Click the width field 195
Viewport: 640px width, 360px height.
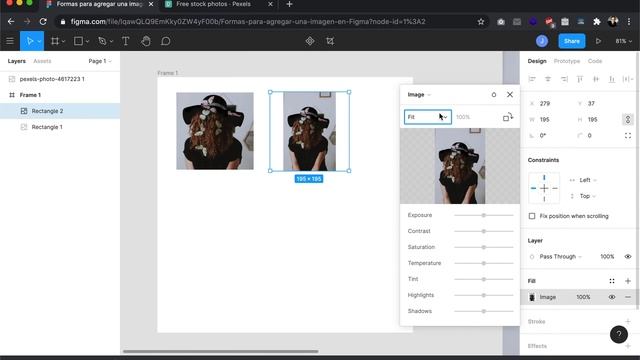coord(549,119)
